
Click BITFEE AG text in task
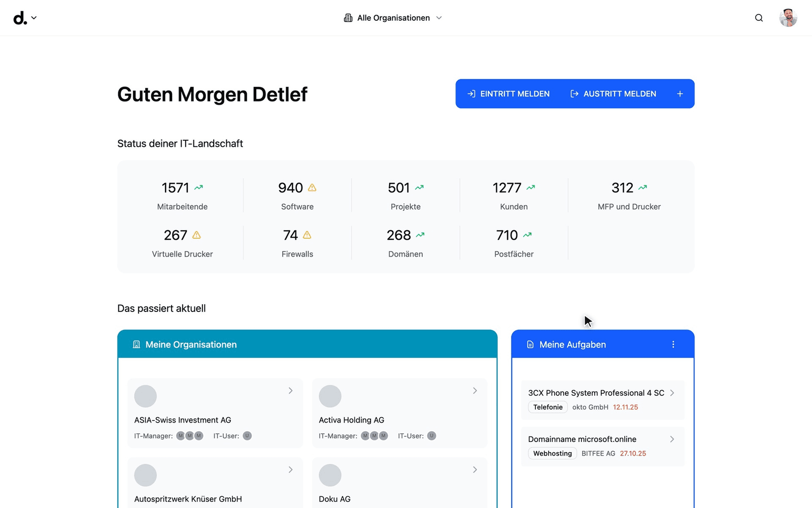(x=598, y=453)
